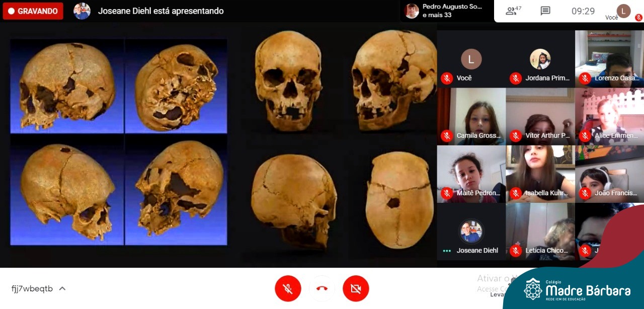The height and width of the screenshot is (309, 644).
Task: Click Joseane Diehl's presenter avatar in top bar
Action: (82, 11)
